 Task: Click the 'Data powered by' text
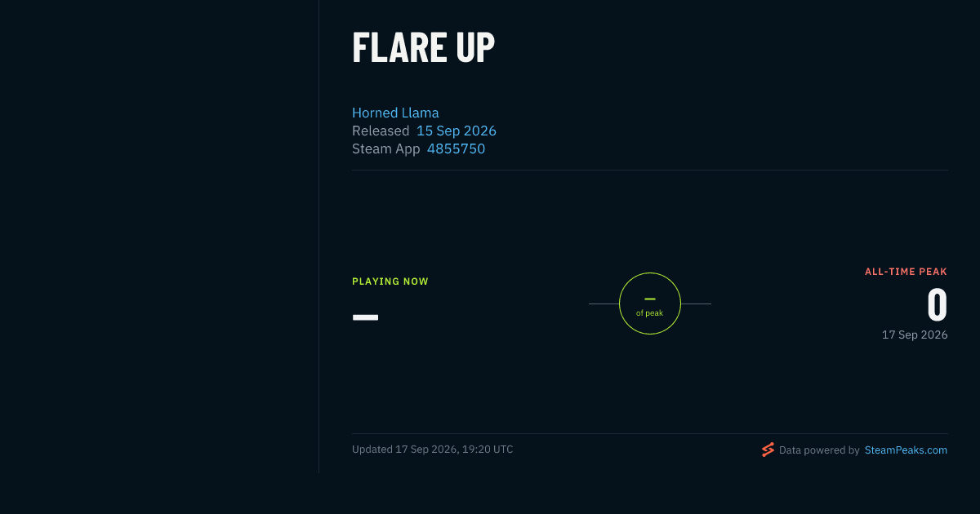[819, 450]
